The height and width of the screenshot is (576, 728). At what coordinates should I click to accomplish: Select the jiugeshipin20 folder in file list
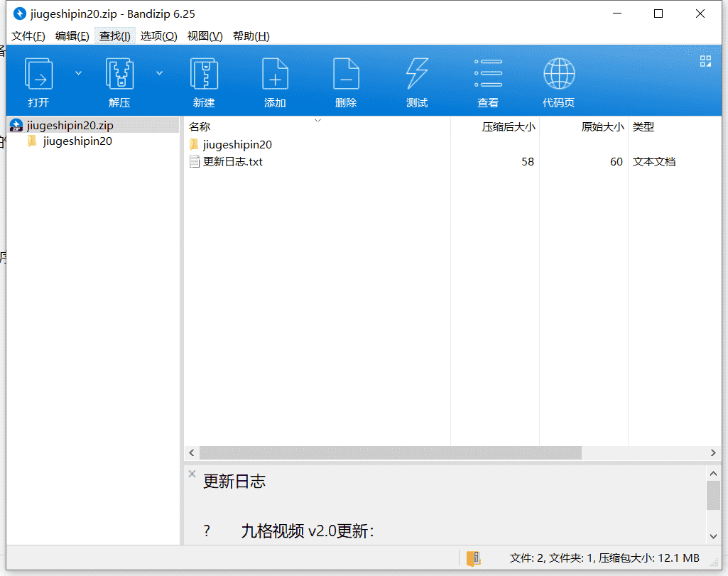coord(237,145)
